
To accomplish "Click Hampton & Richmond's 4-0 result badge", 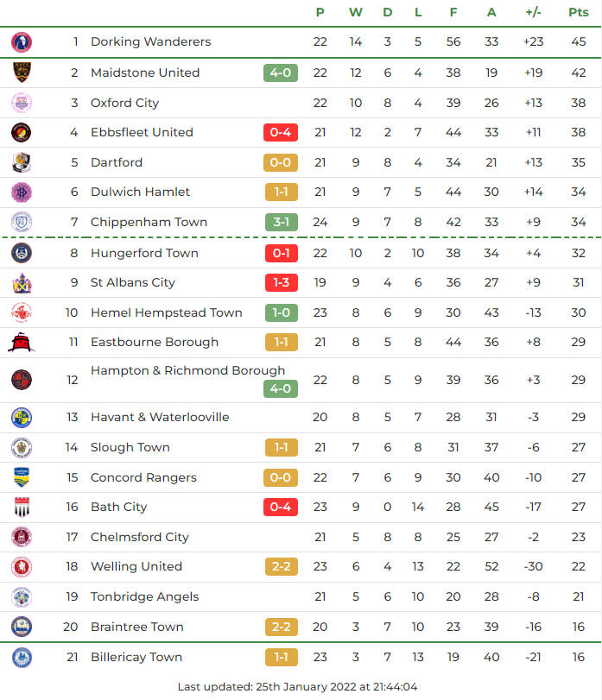I will coord(281,388).
